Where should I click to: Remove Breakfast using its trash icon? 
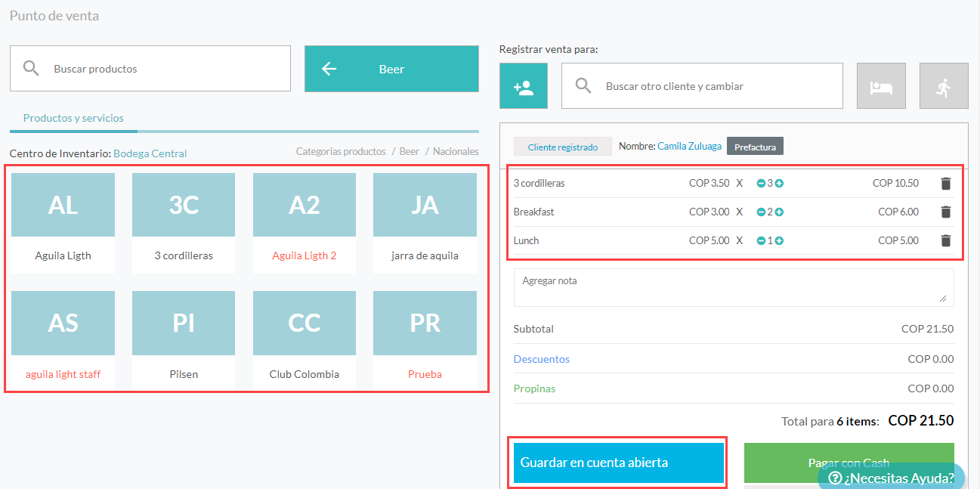pos(945,212)
